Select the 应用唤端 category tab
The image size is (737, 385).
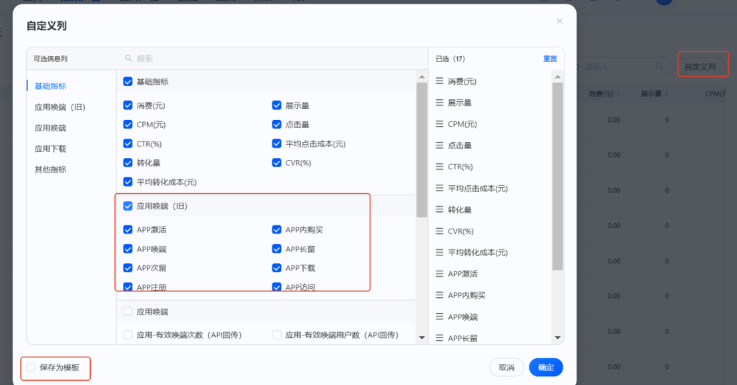[50, 128]
